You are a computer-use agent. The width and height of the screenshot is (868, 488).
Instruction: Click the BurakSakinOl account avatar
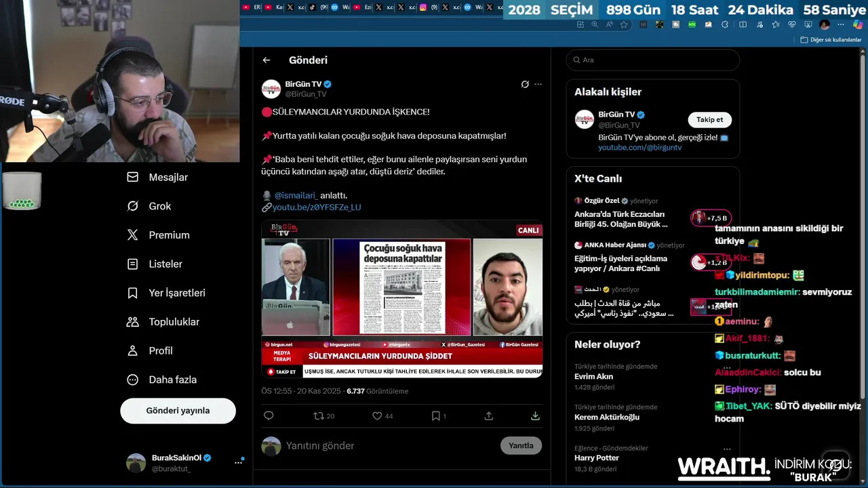coord(136,463)
